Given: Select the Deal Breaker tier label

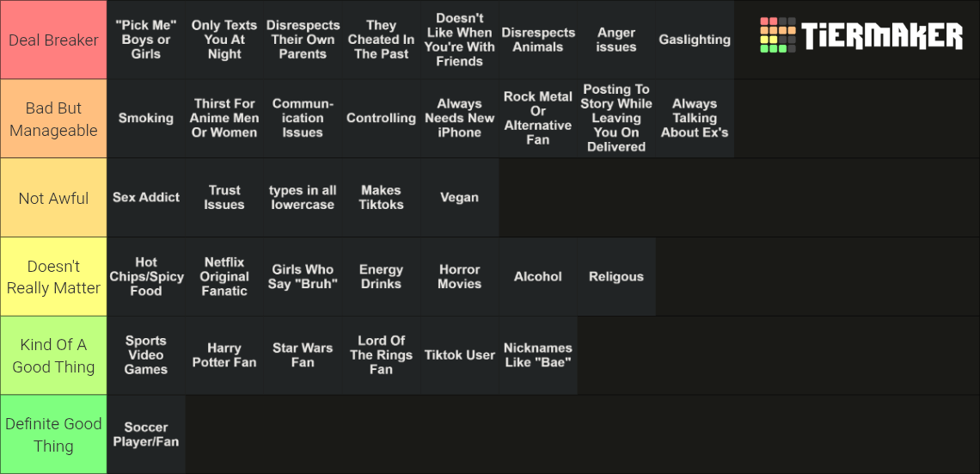Looking at the screenshot, I should pyautogui.click(x=53, y=40).
